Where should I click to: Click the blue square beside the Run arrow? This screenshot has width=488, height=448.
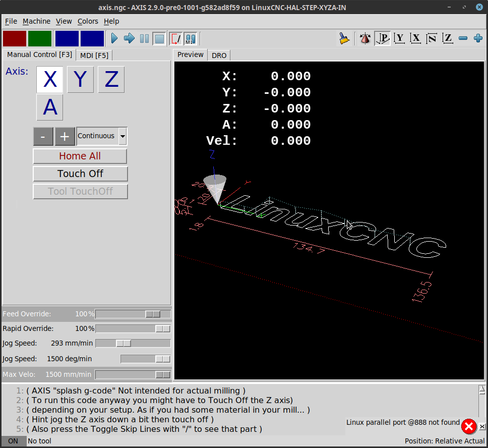pos(92,39)
